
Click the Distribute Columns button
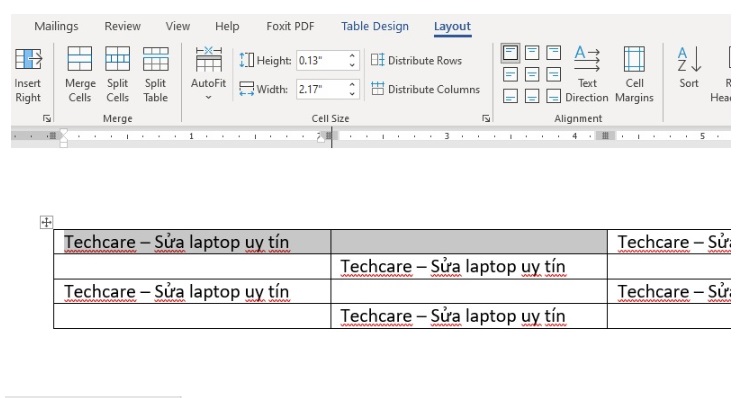(x=425, y=89)
